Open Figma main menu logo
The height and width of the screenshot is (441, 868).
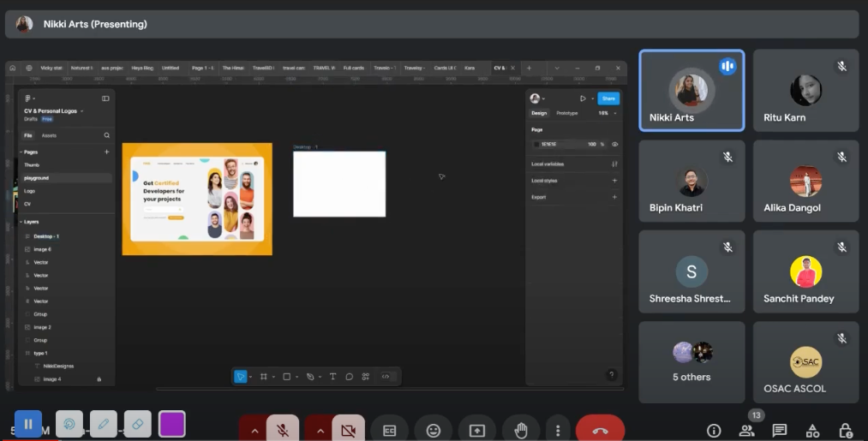click(27, 98)
